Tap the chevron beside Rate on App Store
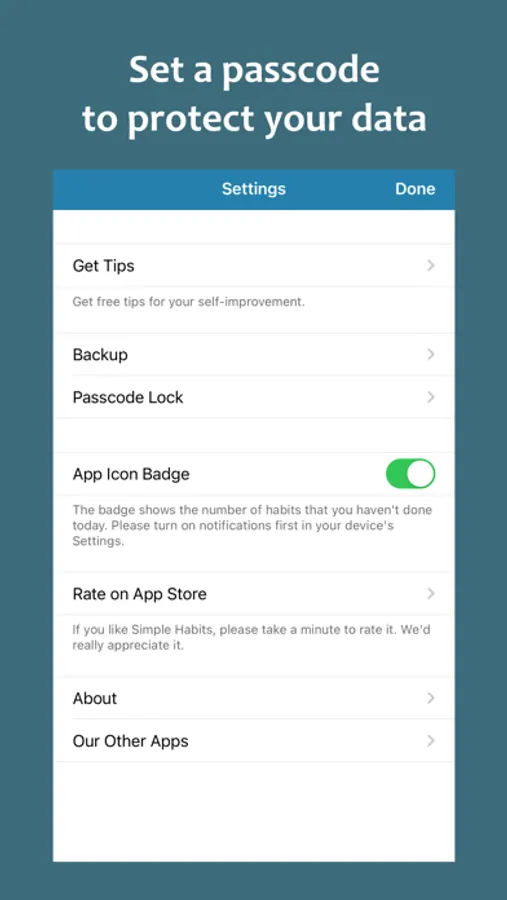The width and height of the screenshot is (507, 900). [431, 593]
